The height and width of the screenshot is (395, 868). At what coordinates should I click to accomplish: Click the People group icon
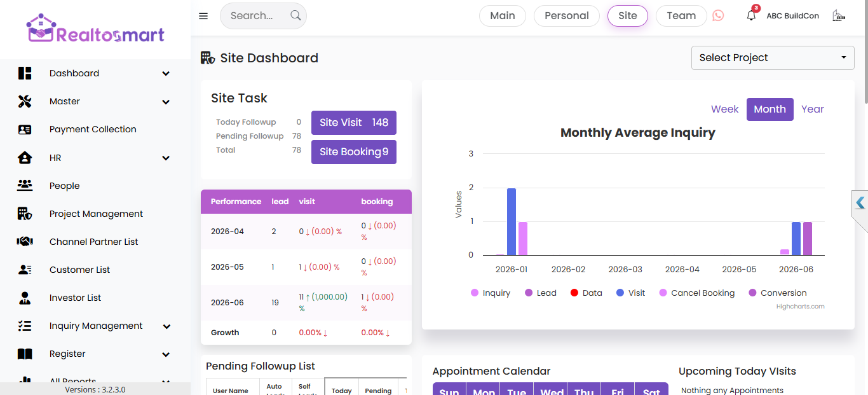pyautogui.click(x=25, y=185)
